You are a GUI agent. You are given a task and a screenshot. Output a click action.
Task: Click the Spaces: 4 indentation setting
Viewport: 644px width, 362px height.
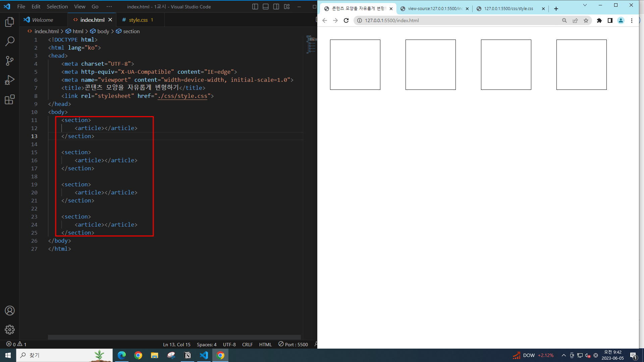pyautogui.click(x=207, y=344)
